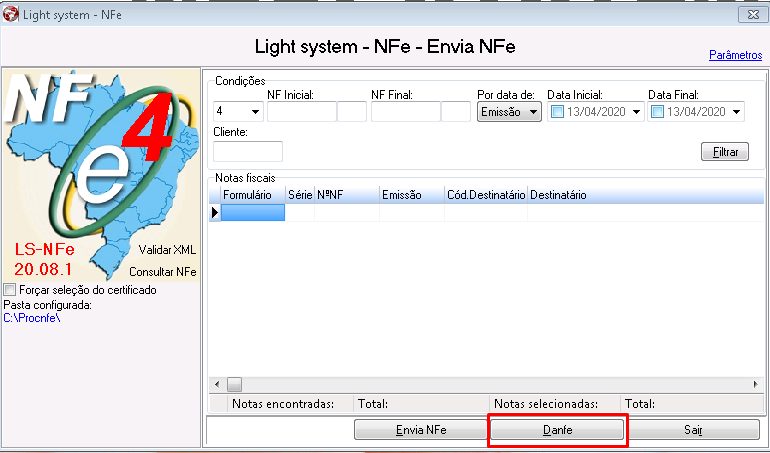This screenshot has height=453, width=770.
Task: Click Validar XML on the logo panel
Action: pyautogui.click(x=167, y=250)
